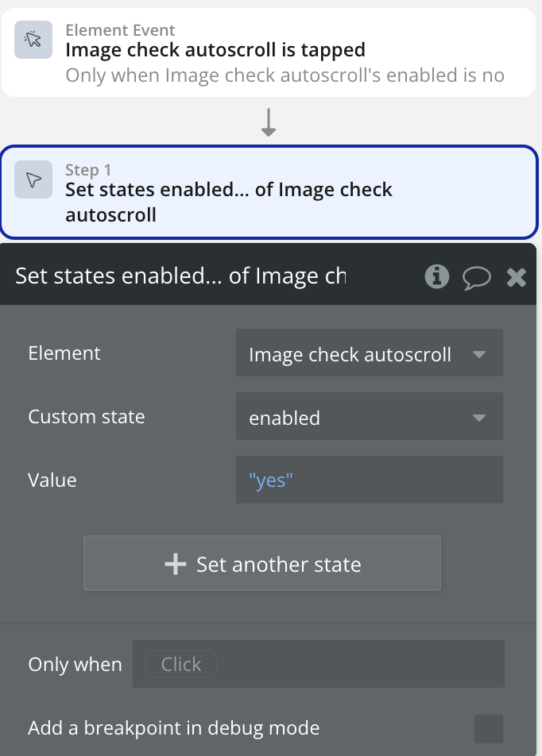Click the "enabled" custom state value

point(285,418)
